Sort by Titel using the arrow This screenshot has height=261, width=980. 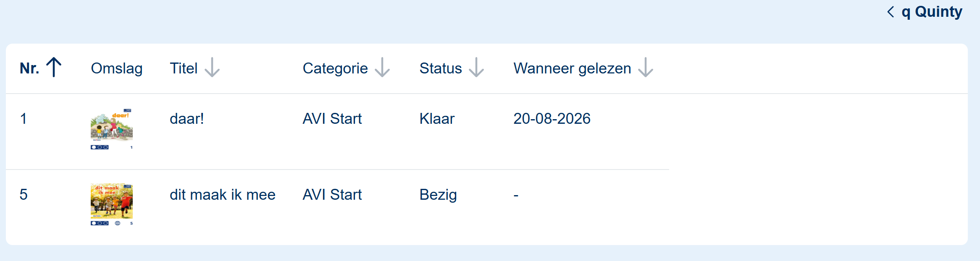[x=212, y=68]
